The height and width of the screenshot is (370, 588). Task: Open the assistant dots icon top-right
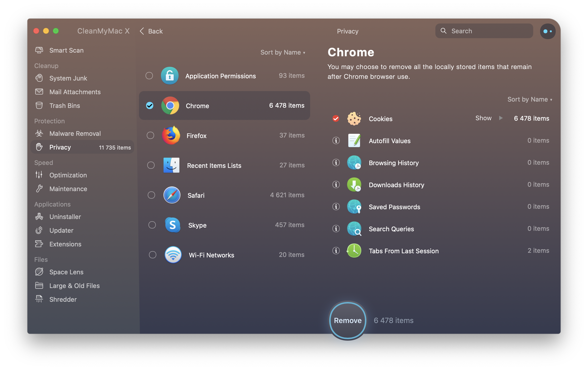pos(547,31)
